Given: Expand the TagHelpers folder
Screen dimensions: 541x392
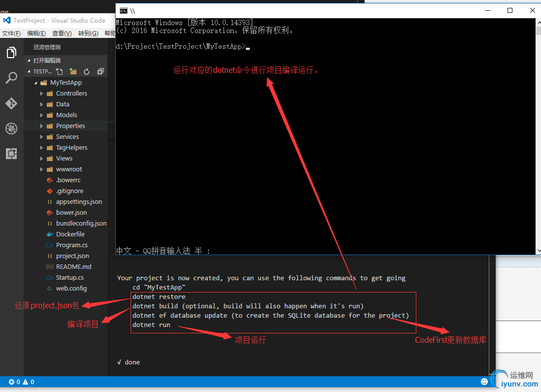Looking at the screenshot, I should [41, 148].
